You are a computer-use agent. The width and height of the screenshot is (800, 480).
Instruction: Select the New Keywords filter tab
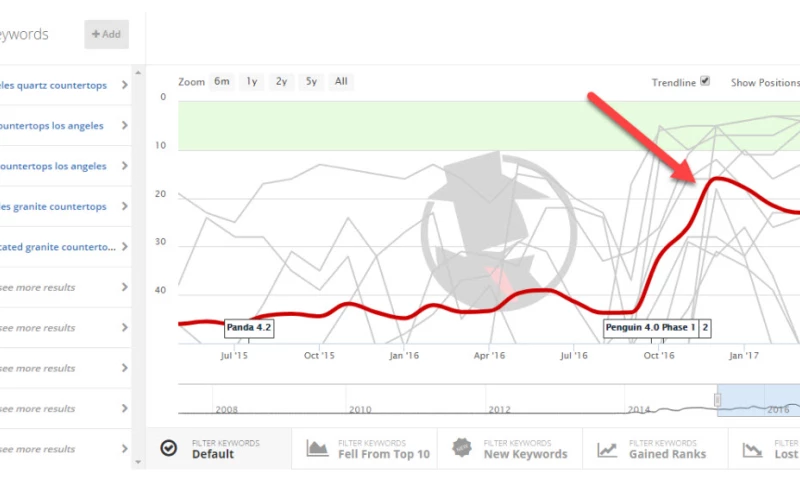point(510,449)
